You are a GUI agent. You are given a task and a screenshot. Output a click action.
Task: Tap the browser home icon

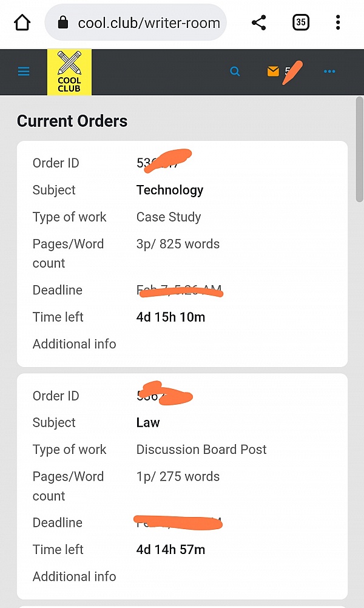point(22,23)
